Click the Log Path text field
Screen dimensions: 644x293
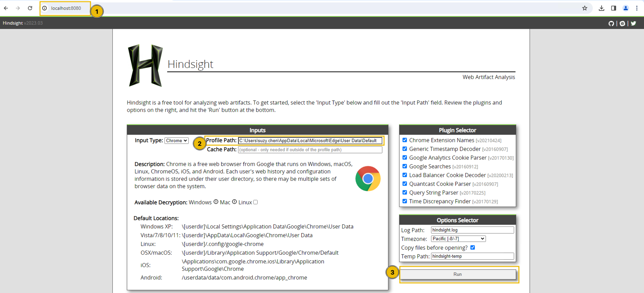pyautogui.click(x=472, y=230)
